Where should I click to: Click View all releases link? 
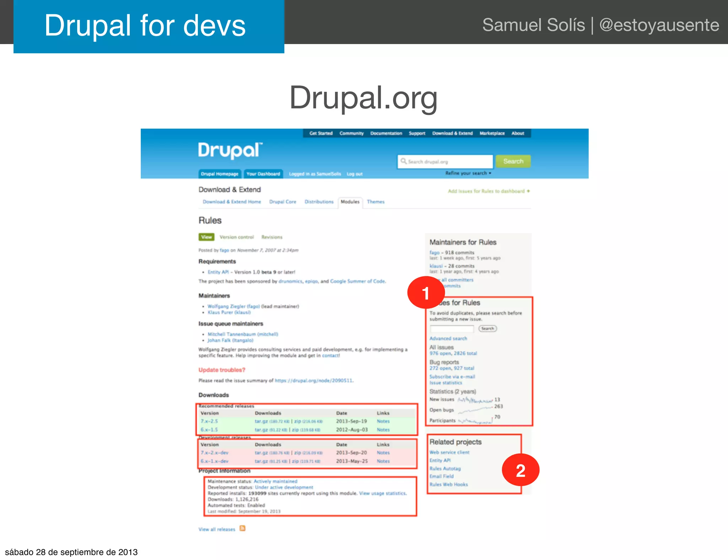(217, 529)
